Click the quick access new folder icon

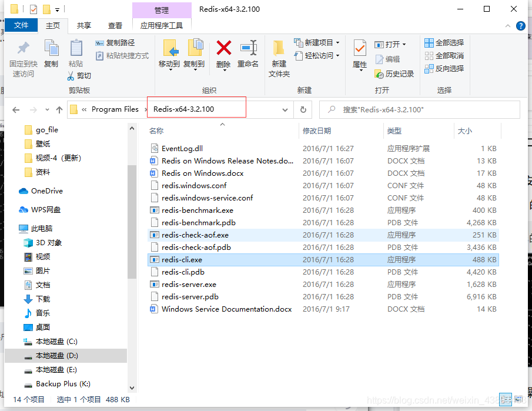tap(46, 9)
